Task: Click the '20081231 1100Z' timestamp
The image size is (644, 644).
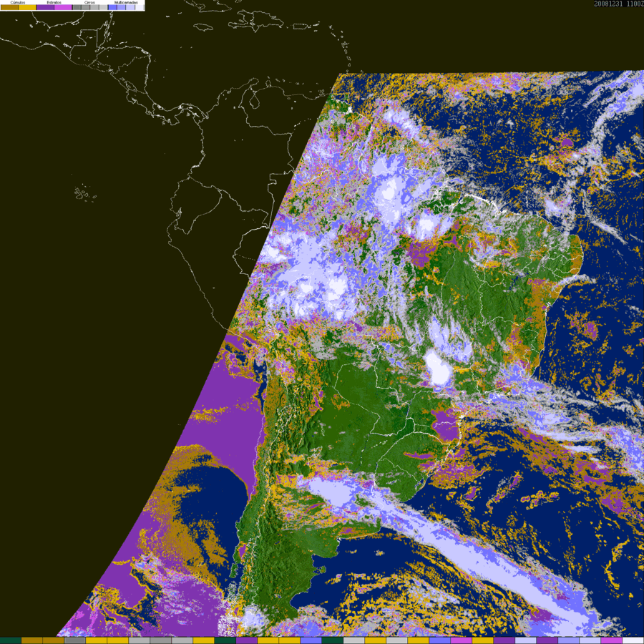Action: click(618, 4)
